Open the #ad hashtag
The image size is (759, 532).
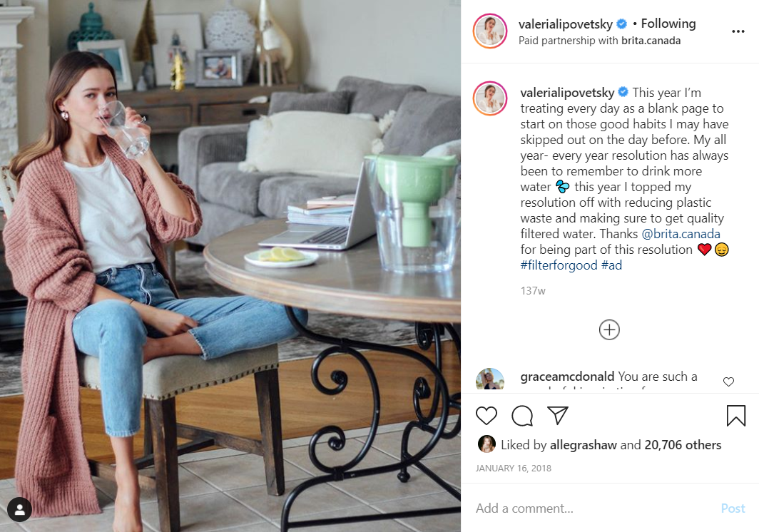(611, 265)
